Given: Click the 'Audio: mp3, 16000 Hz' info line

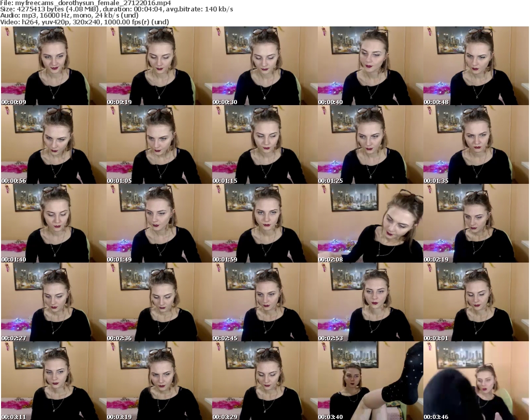Looking at the screenshot, I should pyautogui.click(x=69, y=16).
